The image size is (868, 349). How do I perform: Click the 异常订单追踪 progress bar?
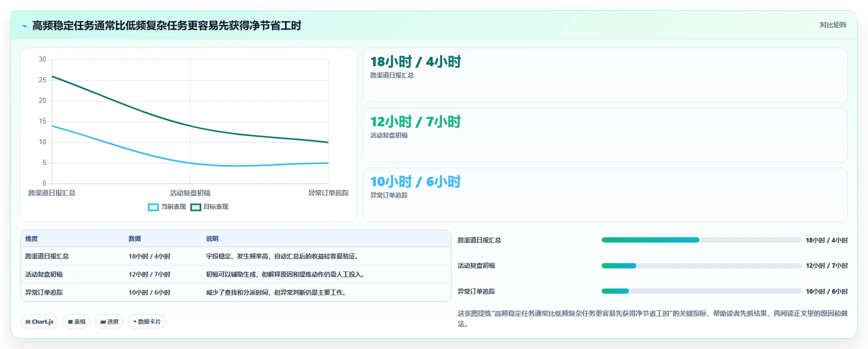pos(701,291)
